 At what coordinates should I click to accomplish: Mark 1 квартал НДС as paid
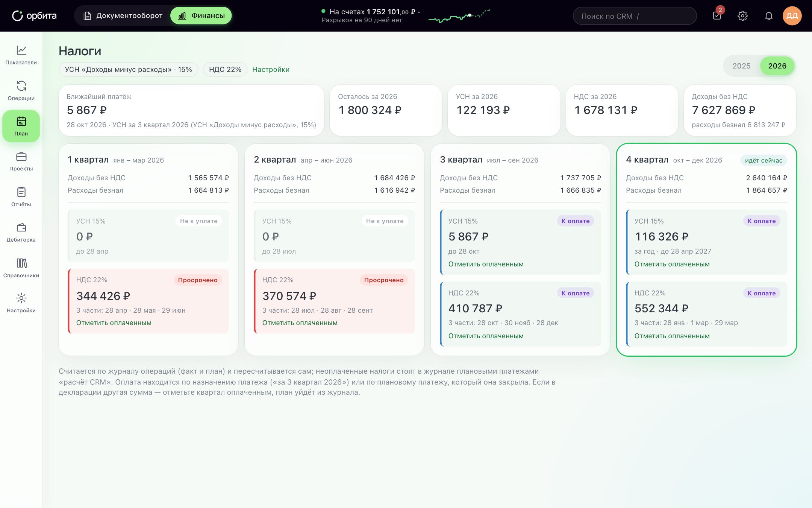coord(114,323)
